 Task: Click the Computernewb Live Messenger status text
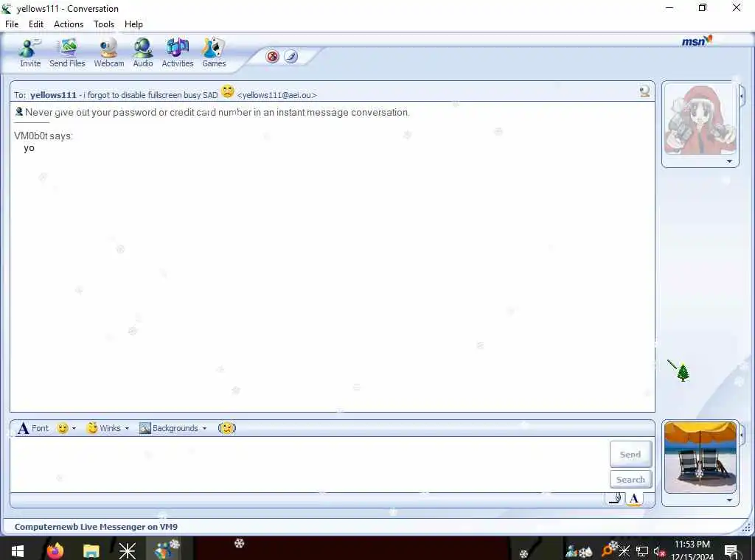96,527
